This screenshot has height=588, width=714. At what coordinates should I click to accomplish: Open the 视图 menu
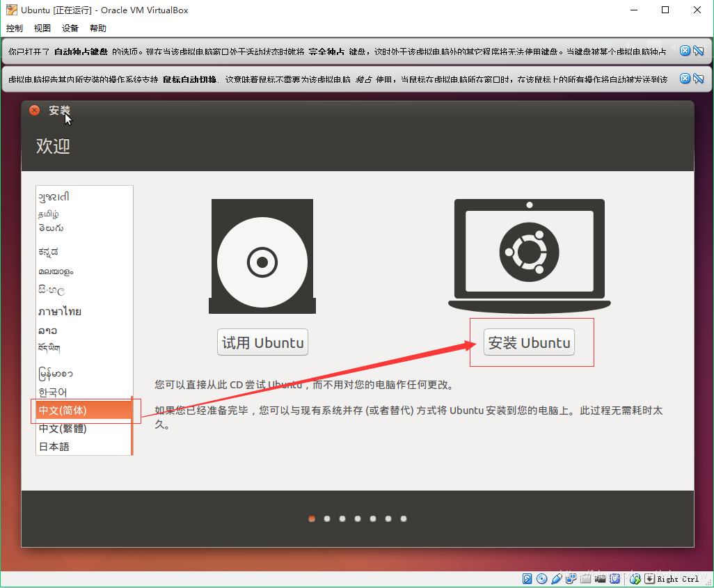[x=42, y=29]
